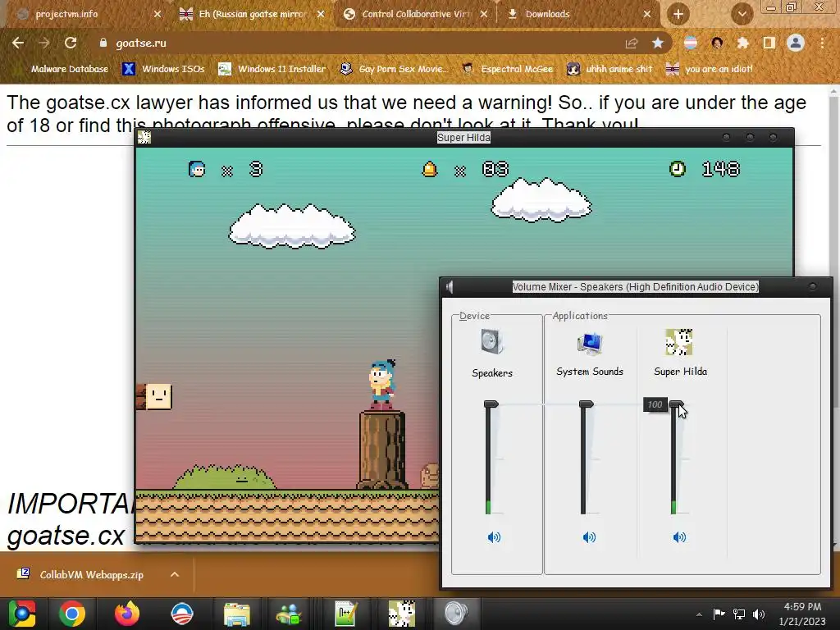This screenshot has width=840, height=630.
Task: Click the Super Hilda window title icon
Action: click(x=144, y=137)
